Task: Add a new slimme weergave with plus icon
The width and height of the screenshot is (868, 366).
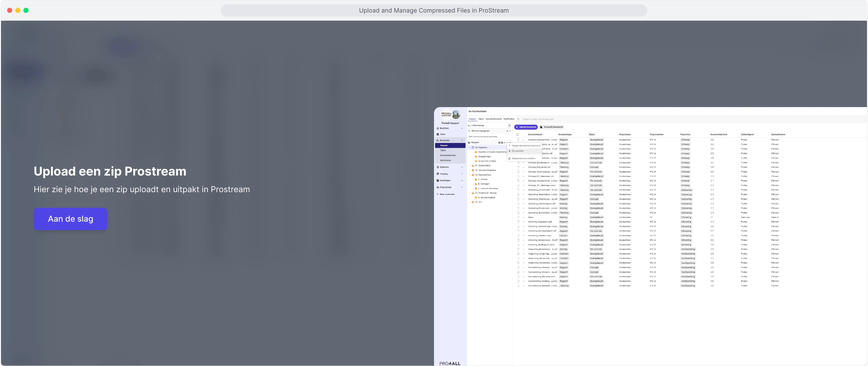Action: click(x=507, y=131)
